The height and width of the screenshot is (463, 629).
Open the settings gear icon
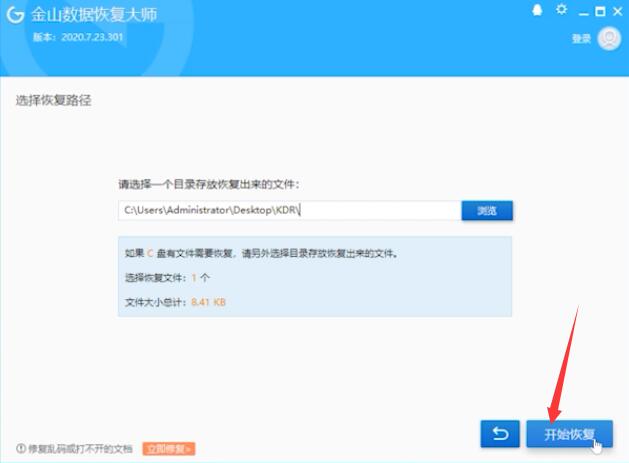click(x=562, y=10)
